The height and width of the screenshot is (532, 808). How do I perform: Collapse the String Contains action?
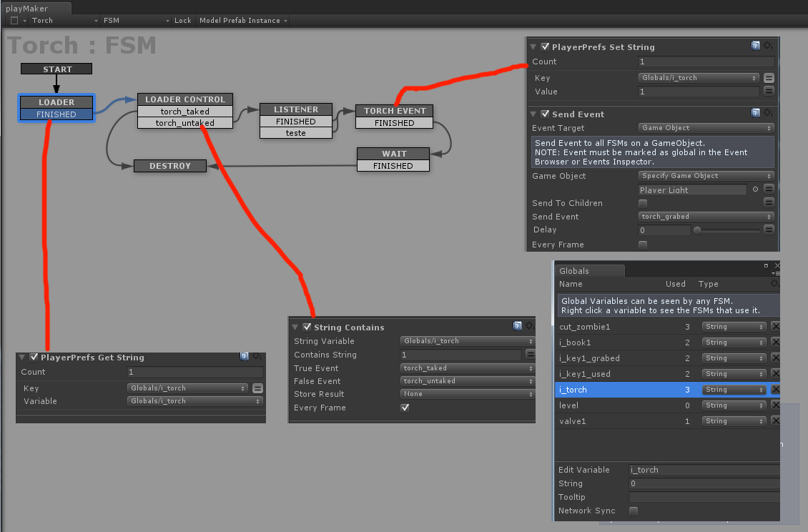click(x=295, y=327)
